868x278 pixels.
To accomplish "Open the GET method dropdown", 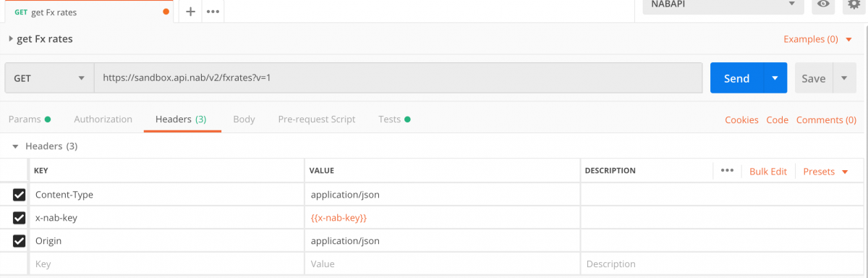I will 49,78.
